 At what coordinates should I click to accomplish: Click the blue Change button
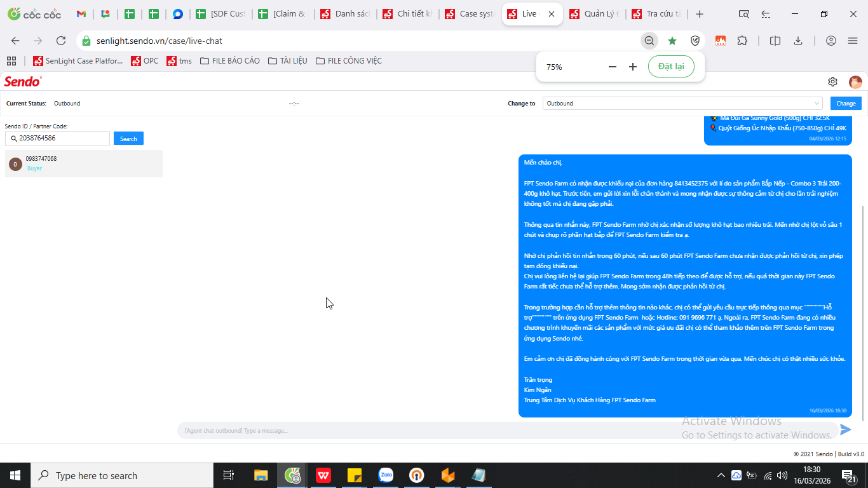pyautogui.click(x=846, y=103)
